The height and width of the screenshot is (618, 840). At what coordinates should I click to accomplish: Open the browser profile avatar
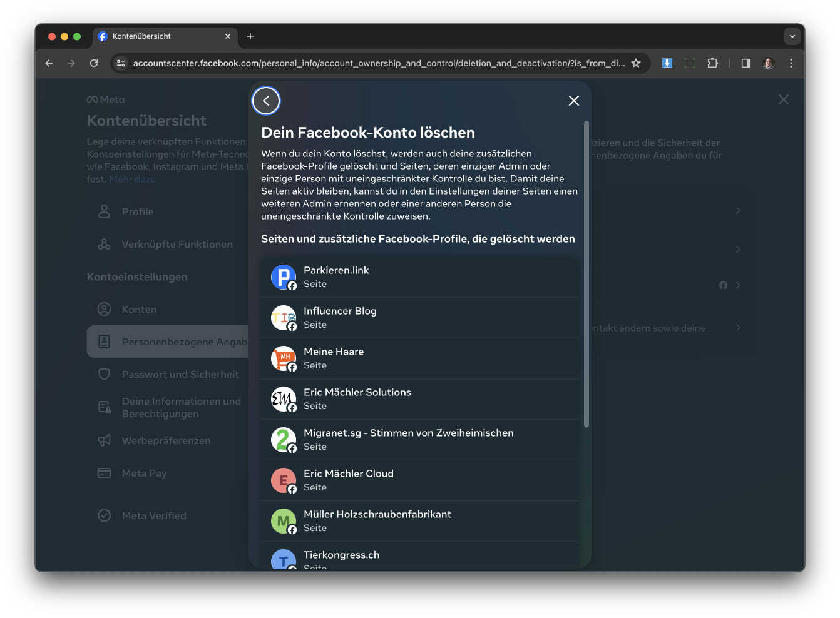pos(768,63)
